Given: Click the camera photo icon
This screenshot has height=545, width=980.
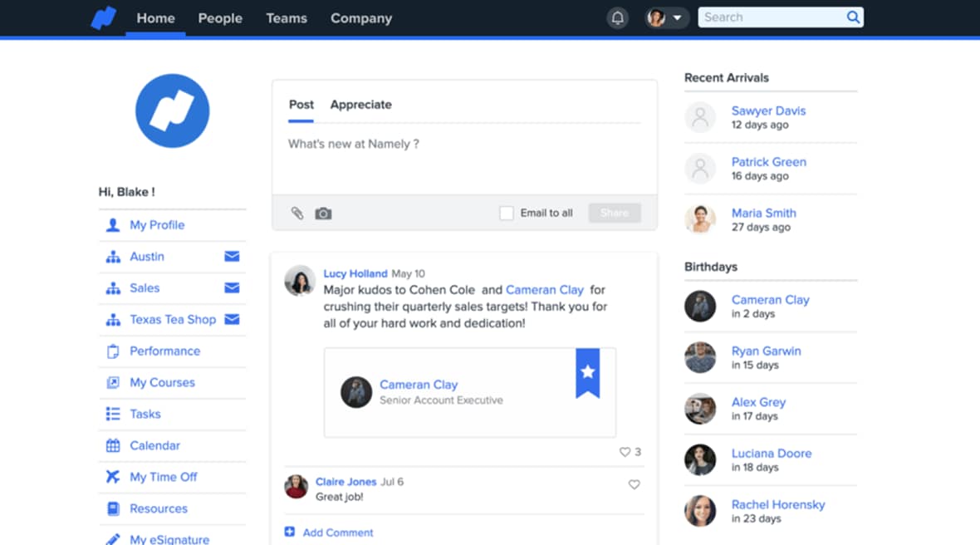Looking at the screenshot, I should 323,214.
